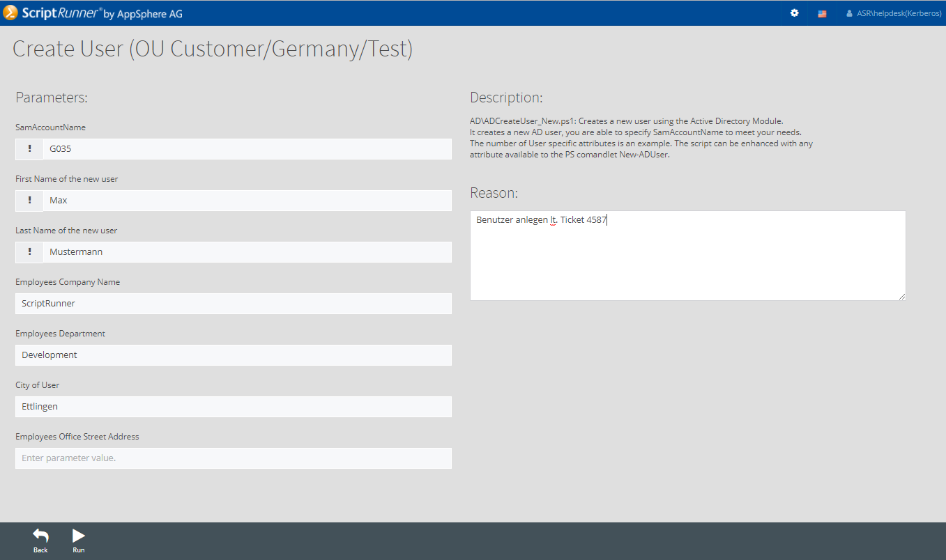
Task: Click the exclamation mark beside SamAccountName
Action: (x=29, y=149)
